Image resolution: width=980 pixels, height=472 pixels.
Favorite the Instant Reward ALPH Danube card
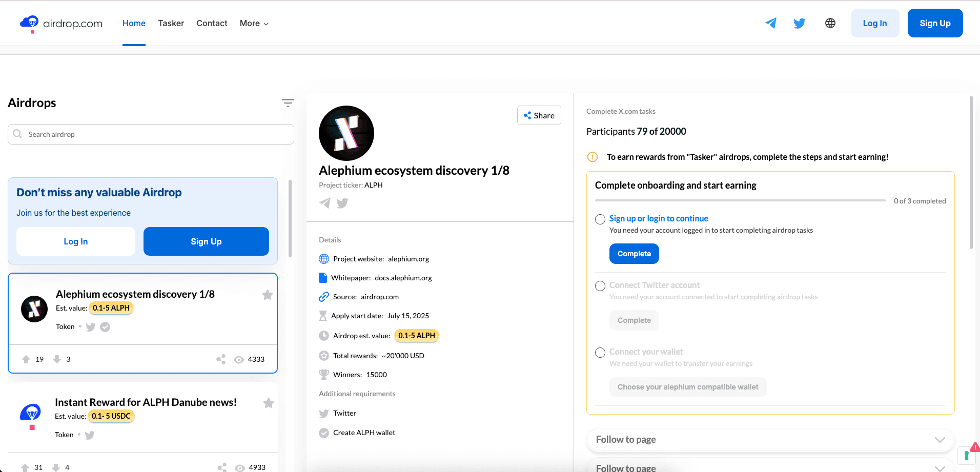tap(268, 403)
